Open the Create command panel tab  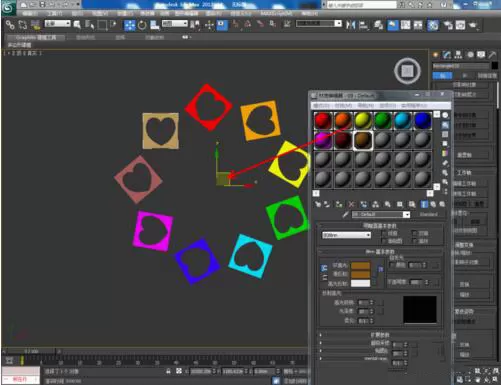(435, 55)
